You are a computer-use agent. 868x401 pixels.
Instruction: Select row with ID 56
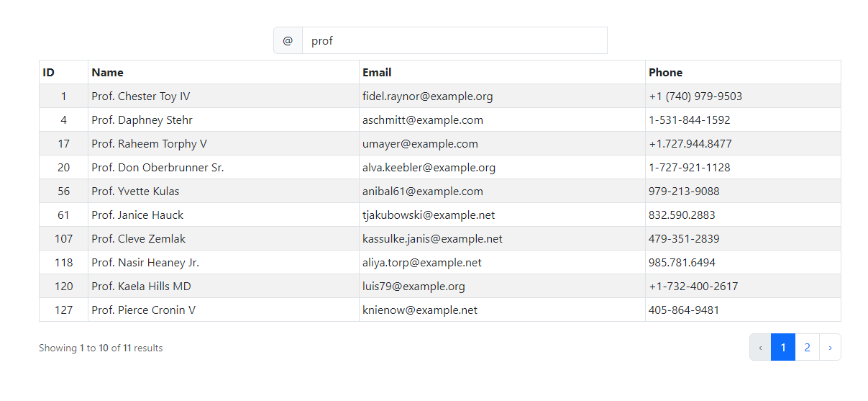[x=440, y=191]
